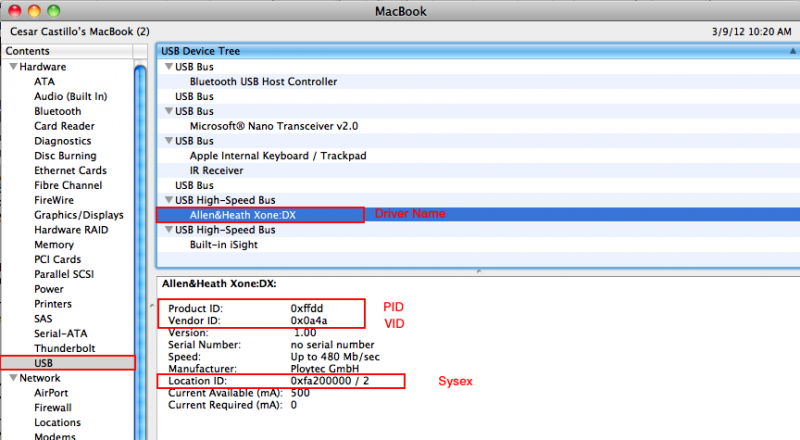Click the sidebar vertical scrollbar
The height and width of the screenshot is (440, 800).
pyautogui.click(x=140, y=250)
